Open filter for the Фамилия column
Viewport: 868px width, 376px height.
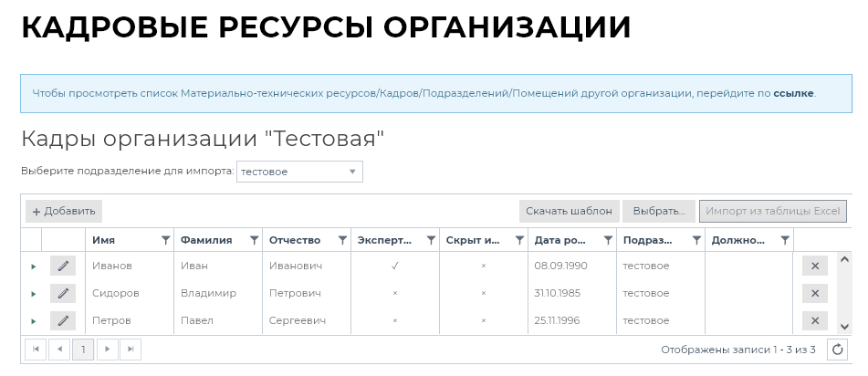click(x=254, y=240)
